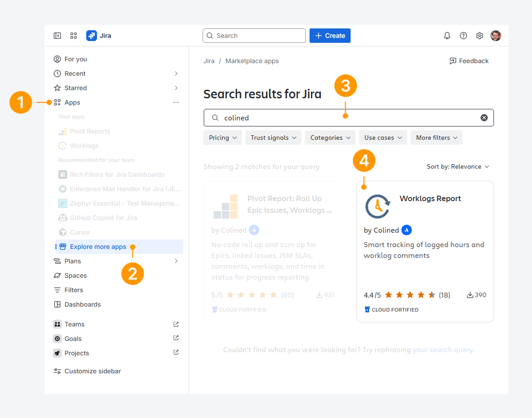This screenshot has width=532, height=418.
Task: Click the Zephyr Essential app icon
Action: coord(62,203)
